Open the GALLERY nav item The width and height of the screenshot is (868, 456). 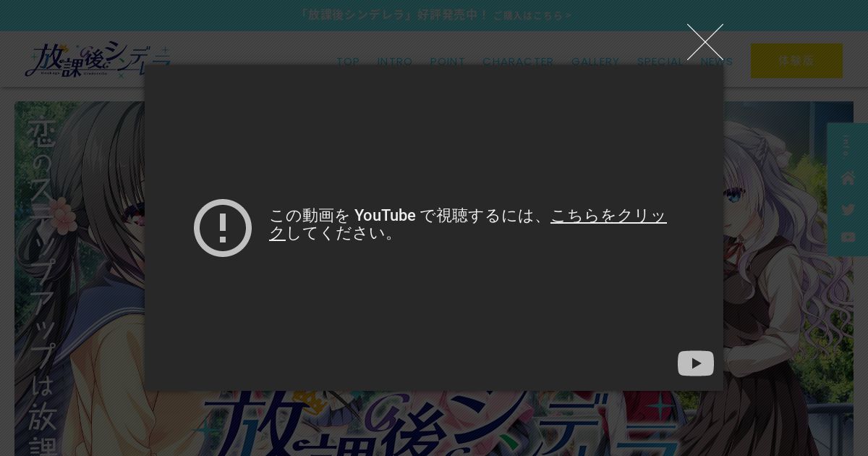[595, 62]
